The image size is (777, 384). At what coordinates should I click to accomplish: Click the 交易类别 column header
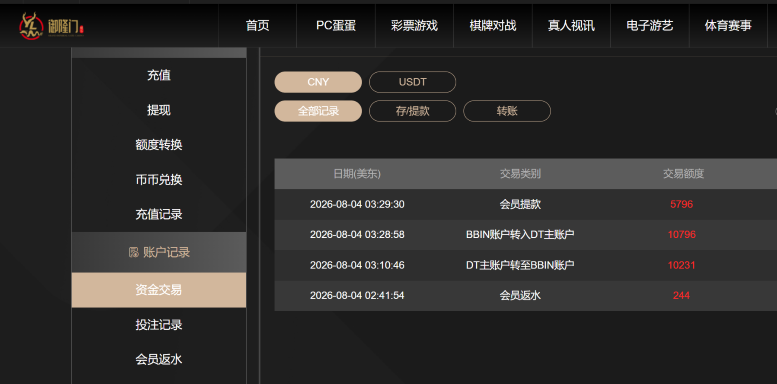(520, 174)
